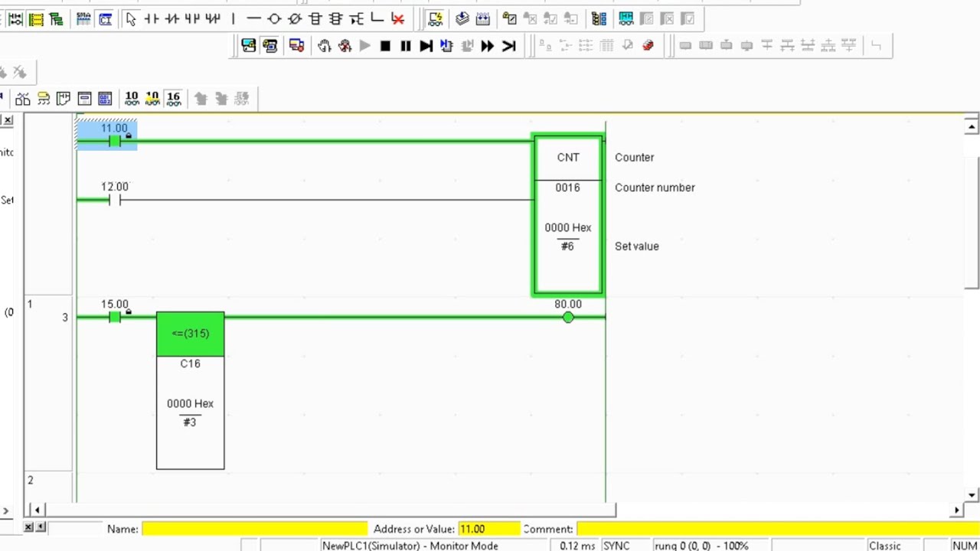Select contact 12.00 on the reset line
The width and height of the screenshot is (980, 551).
pyautogui.click(x=115, y=200)
